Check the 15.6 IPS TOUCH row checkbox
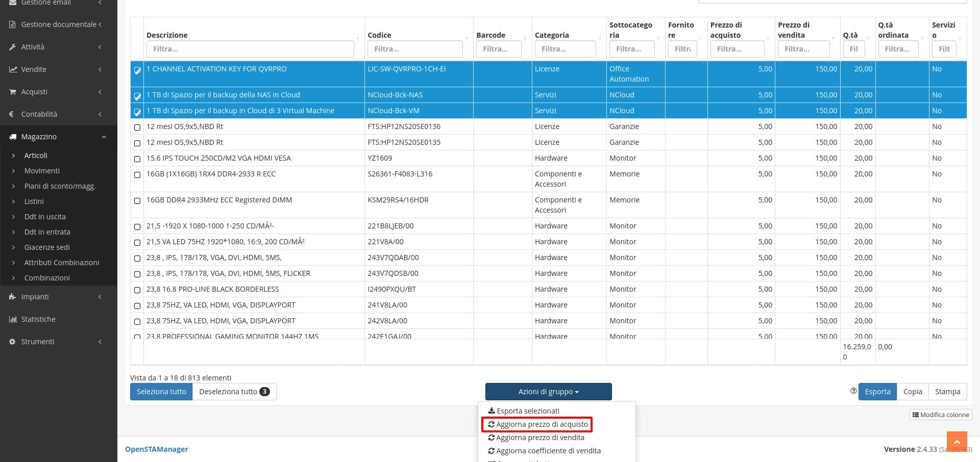 click(x=137, y=159)
